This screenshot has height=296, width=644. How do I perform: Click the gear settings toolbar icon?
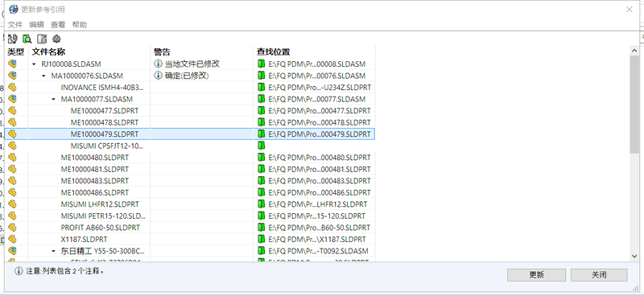(56, 39)
